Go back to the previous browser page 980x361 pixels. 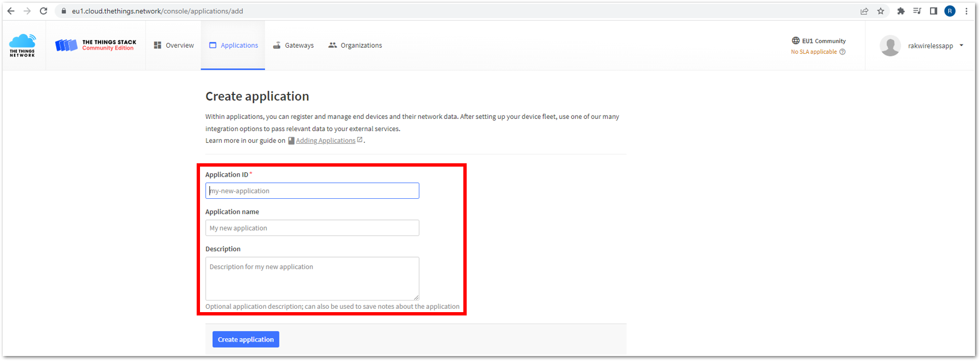click(11, 11)
